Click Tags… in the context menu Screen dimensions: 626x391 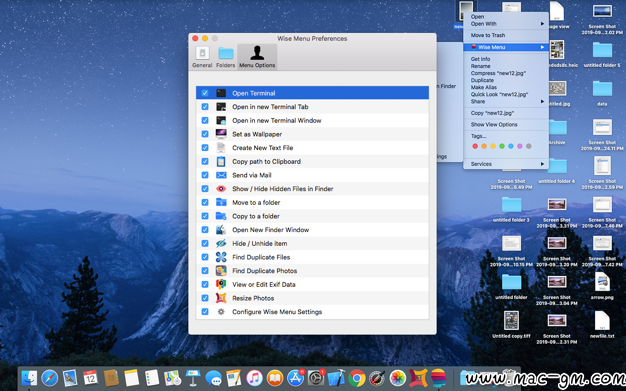click(x=478, y=136)
